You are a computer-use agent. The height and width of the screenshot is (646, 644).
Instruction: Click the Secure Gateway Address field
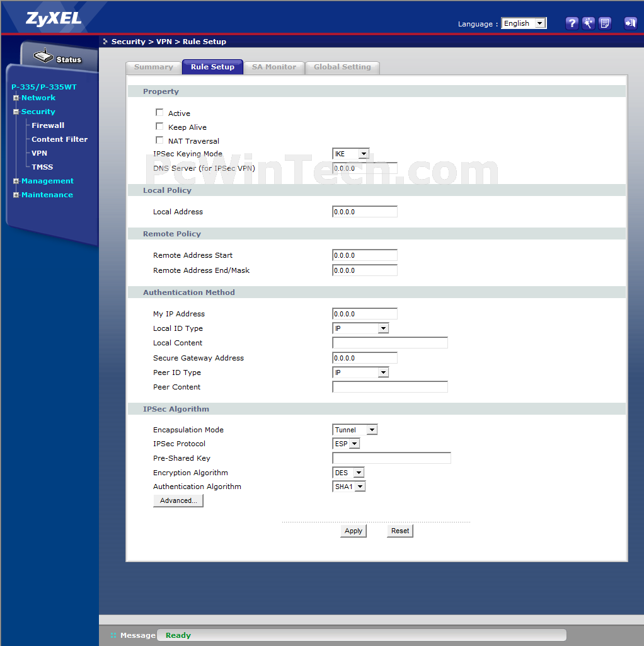[365, 358]
